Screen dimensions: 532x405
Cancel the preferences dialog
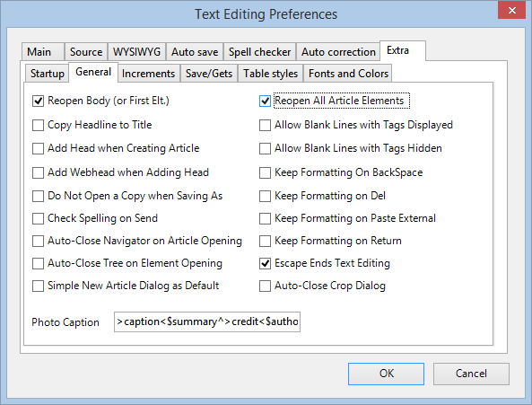pyautogui.click(x=471, y=374)
